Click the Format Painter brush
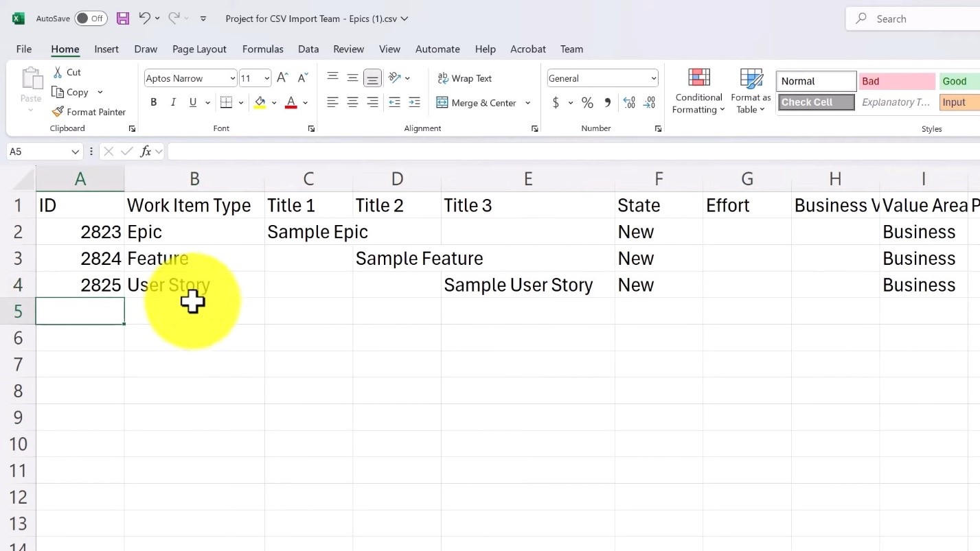980x551 pixels. coord(89,112)
